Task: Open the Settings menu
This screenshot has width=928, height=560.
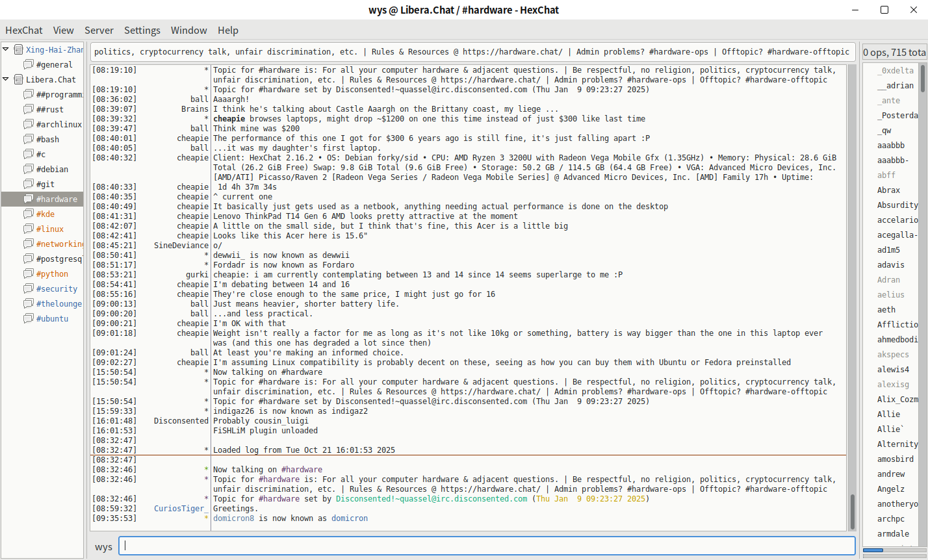Action: pyautogui.click(x=142, y=30)
